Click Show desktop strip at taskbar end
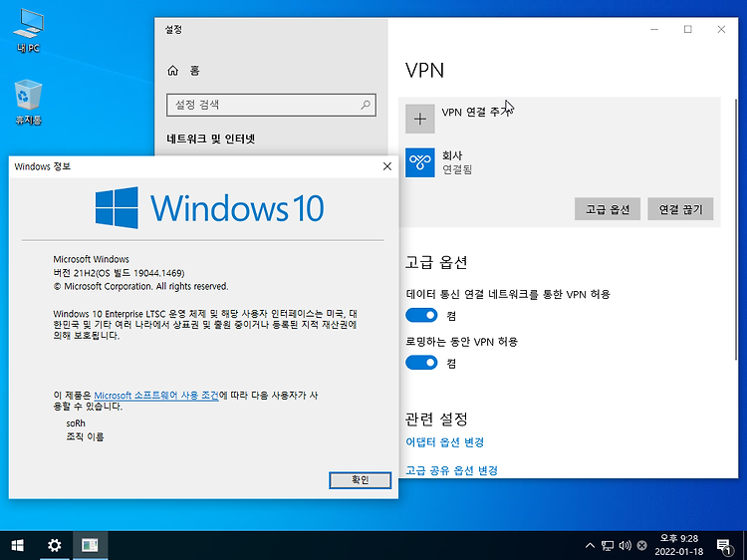Viewport: 747px width, 560px height. [x=745, y=545]
